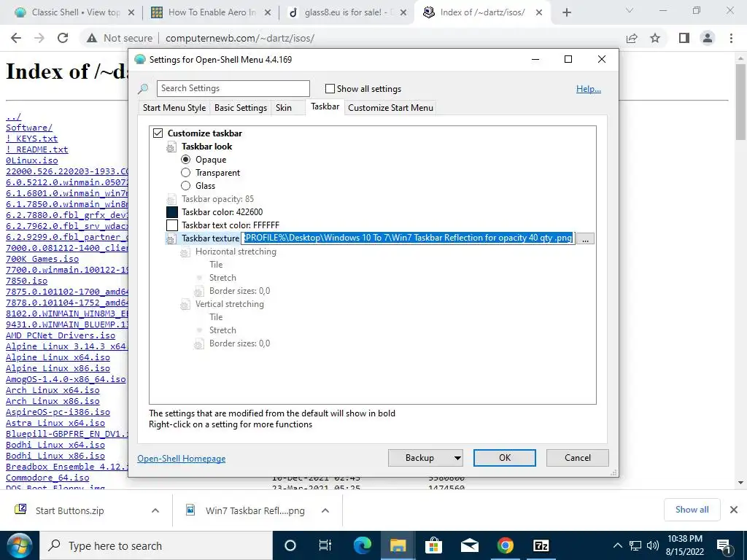Open the Commodore_64.iso link

point(47,478)
